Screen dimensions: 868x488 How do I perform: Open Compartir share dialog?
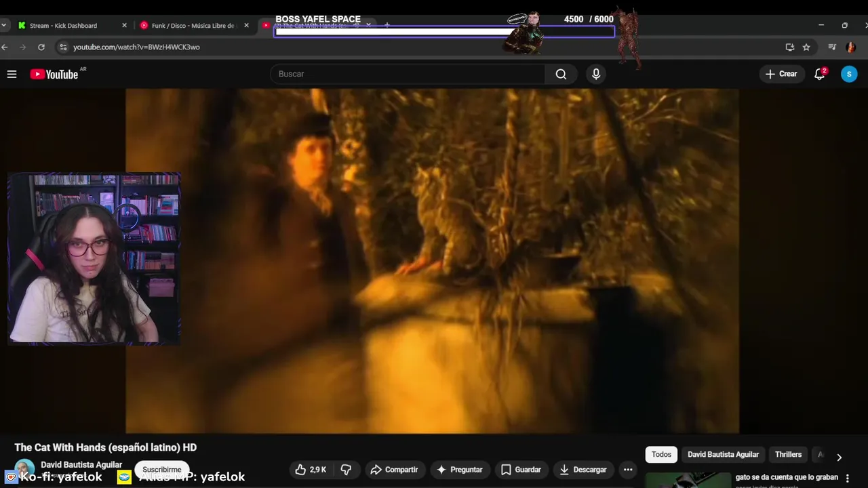(393, 470)
